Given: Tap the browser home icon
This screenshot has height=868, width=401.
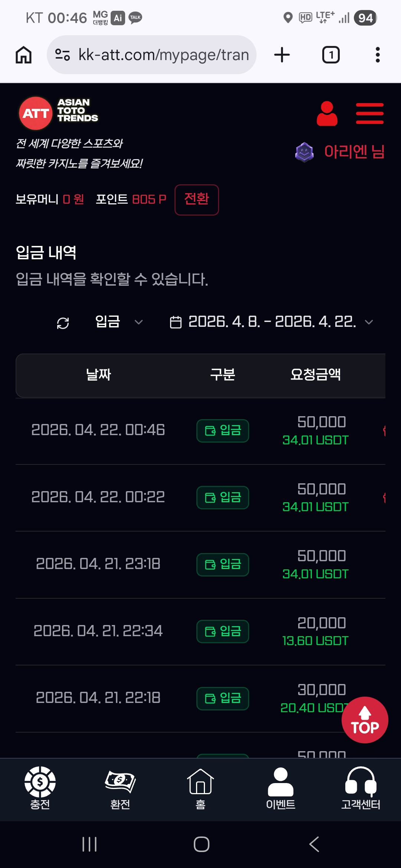Looking at the screenshot, I should (x=23, y=55).
